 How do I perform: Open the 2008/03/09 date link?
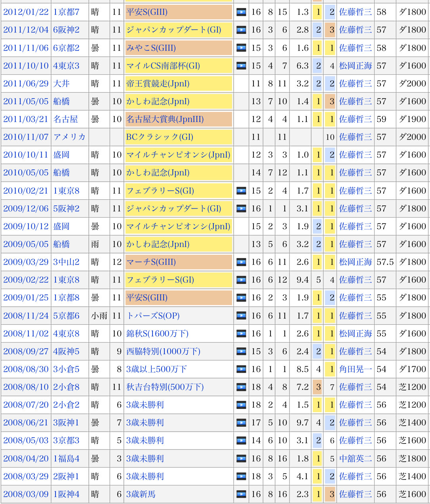point(26,494)
